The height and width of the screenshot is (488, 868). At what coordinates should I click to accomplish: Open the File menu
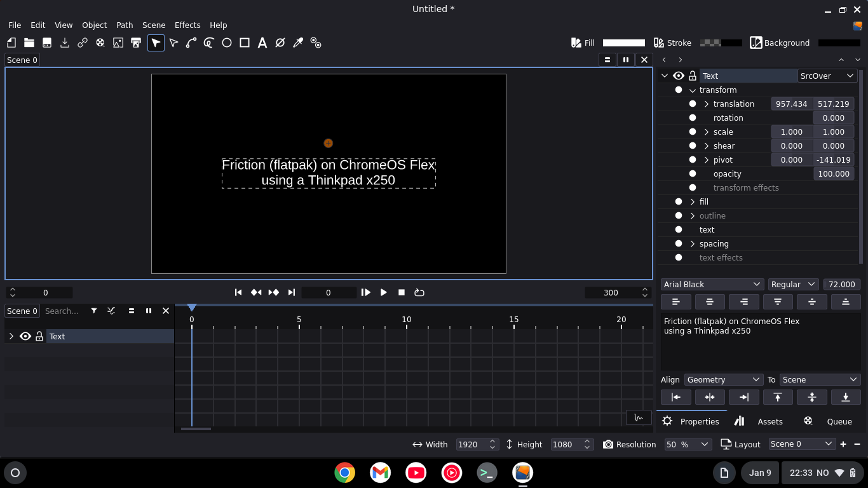tap(15, 25)
